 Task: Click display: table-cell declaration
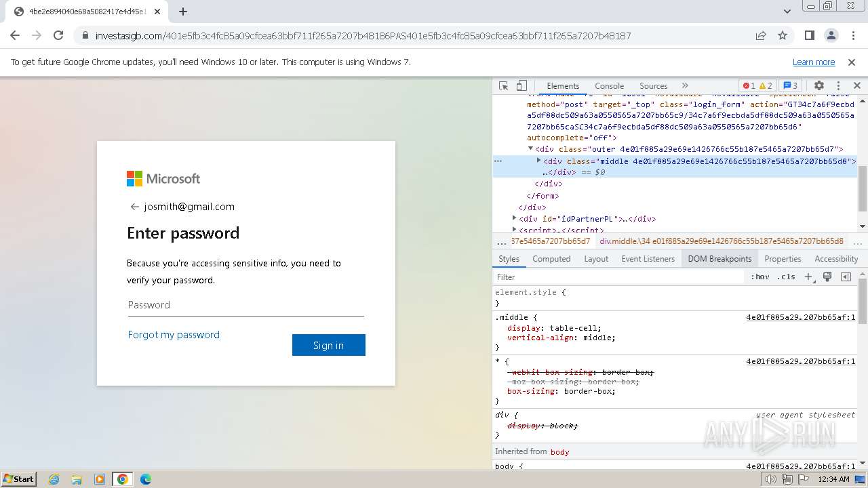(554, 328)
